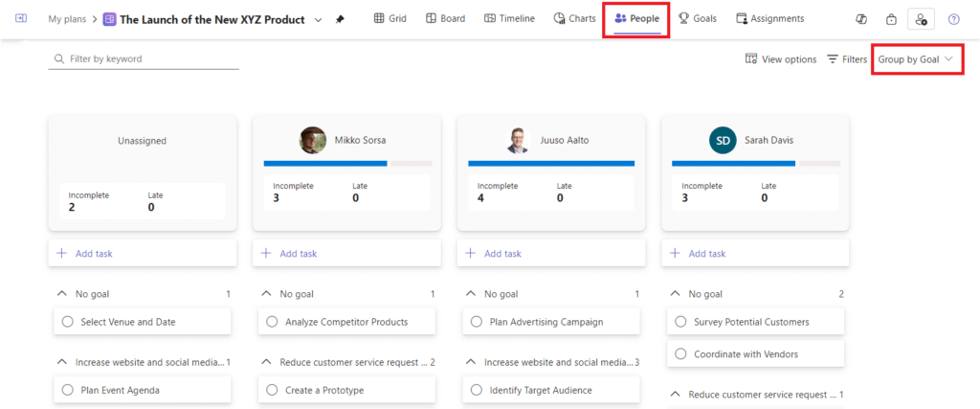The image size is (980, 409).
Task: Click Mikko Sorsa's progress bar
Action: tap(347, 163)
